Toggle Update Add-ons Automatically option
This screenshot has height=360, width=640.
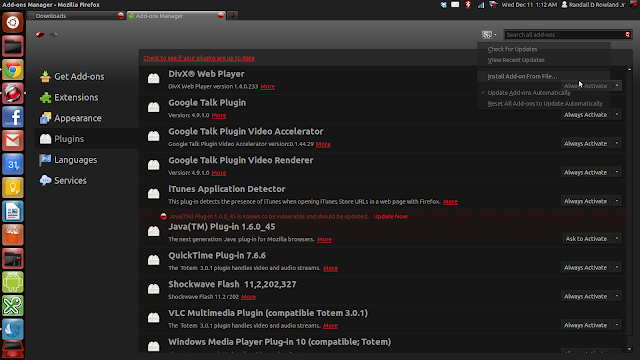(529, 93)
